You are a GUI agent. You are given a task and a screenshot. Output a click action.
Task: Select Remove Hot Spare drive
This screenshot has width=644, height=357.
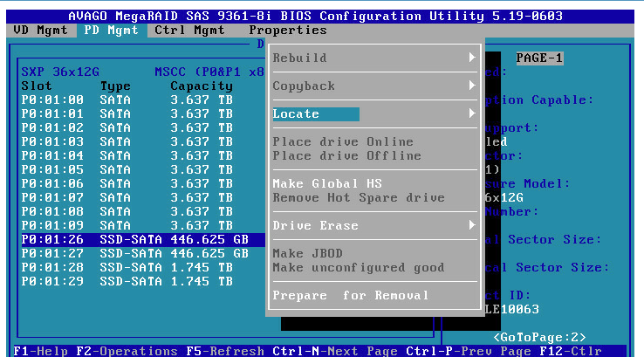pyautogui.click(x=359, y=197)
